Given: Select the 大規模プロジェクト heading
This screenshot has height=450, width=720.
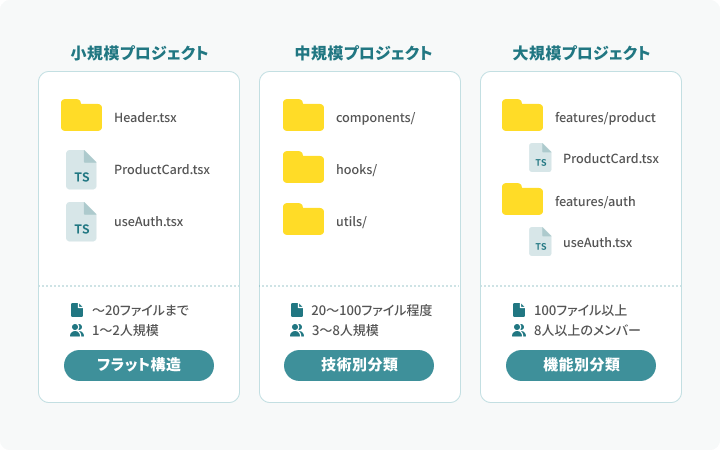Looking at the screenshot, I should click(581, 53).
